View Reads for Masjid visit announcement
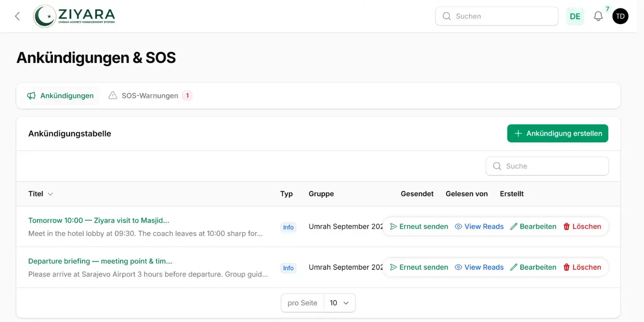The height and width of the screenshot is (322, 644). pyautogui.click(x=479, y=226)
